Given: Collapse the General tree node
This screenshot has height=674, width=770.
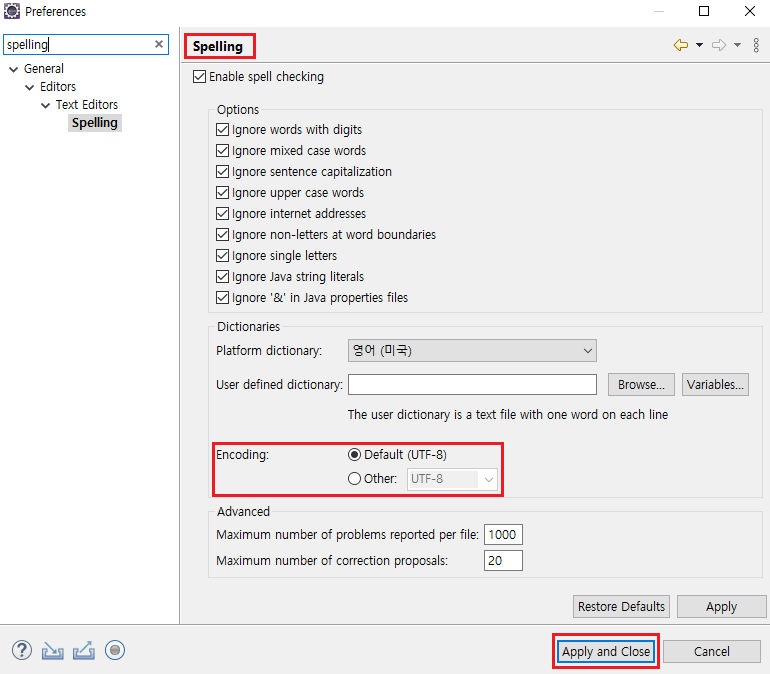Looking at the screenshot, I should pyautogui.click(x=14, y=69).
